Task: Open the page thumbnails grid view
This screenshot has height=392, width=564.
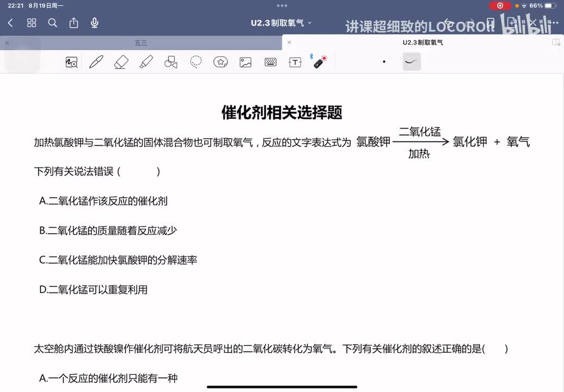Action: pyautogui.click(x=32, y=23)
